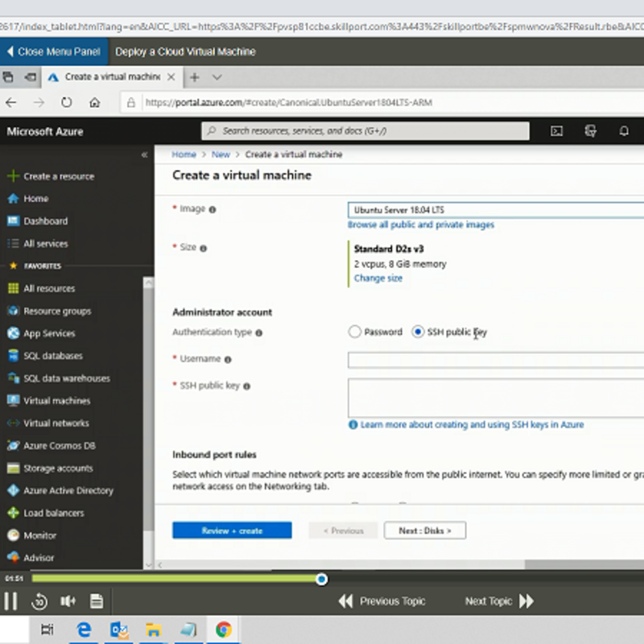Open Monitor icon in sidebar
Viewport: 644px width, 644px height.
point(13,535)
